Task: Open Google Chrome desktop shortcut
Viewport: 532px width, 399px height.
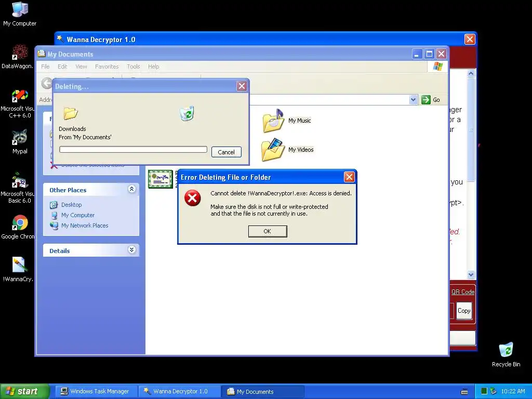Action: [19, 227]
